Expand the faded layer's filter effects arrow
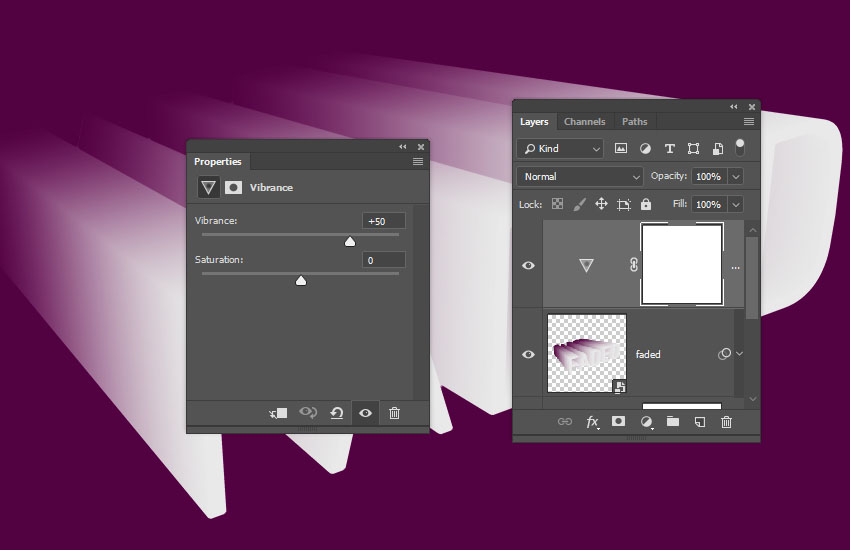This screenshot has width=850, height=550. coord(739,354)
